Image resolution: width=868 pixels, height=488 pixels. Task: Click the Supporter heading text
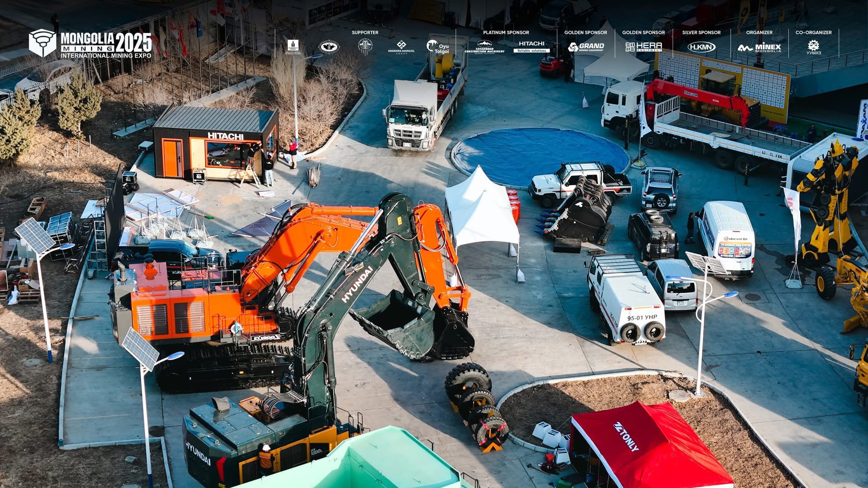(365, 33)
